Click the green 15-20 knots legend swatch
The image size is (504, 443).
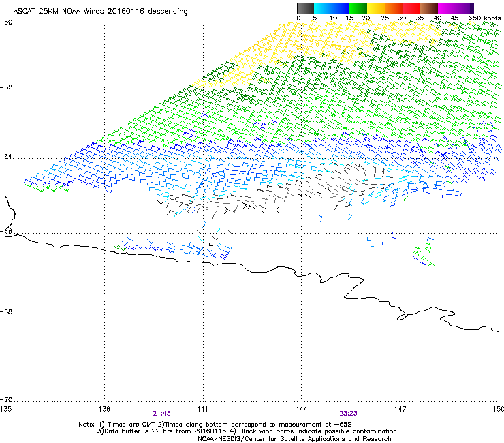click(358, 8)
